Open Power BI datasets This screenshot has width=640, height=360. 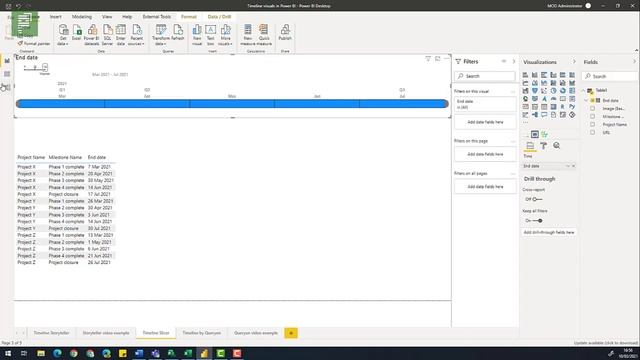pos(92,35)
